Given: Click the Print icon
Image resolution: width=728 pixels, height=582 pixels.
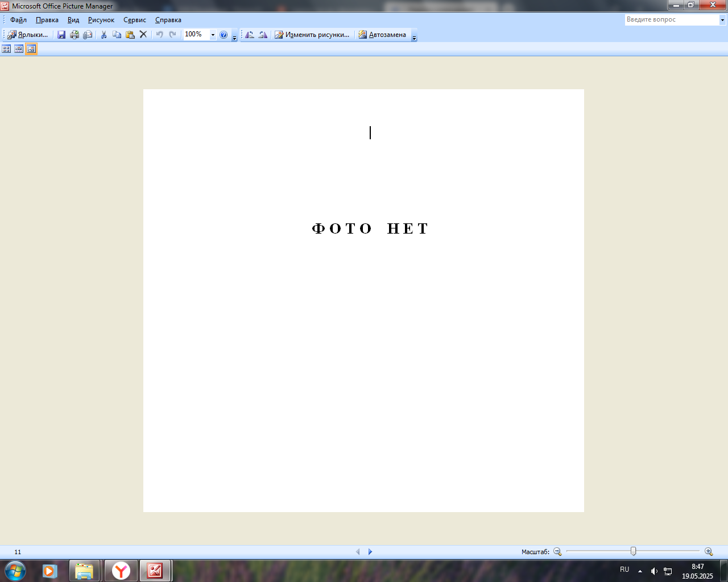Looking at the screenshot, I should click(75, 35).
